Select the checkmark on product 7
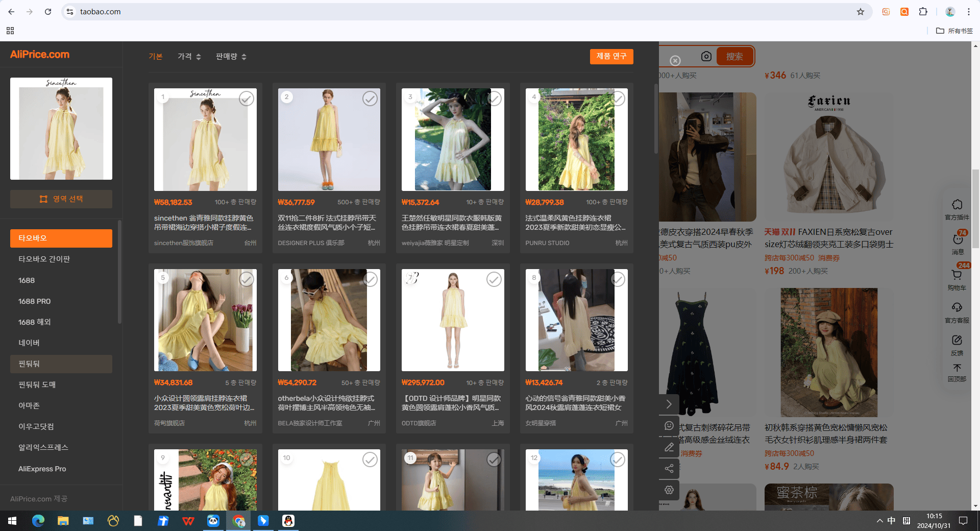 pos(494,279)
